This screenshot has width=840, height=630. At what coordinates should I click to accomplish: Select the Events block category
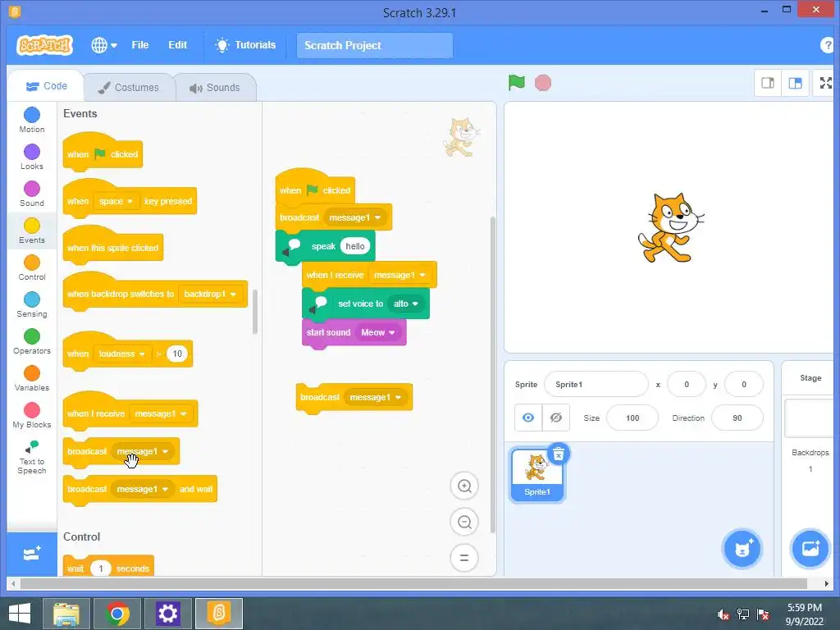[32, 231]
